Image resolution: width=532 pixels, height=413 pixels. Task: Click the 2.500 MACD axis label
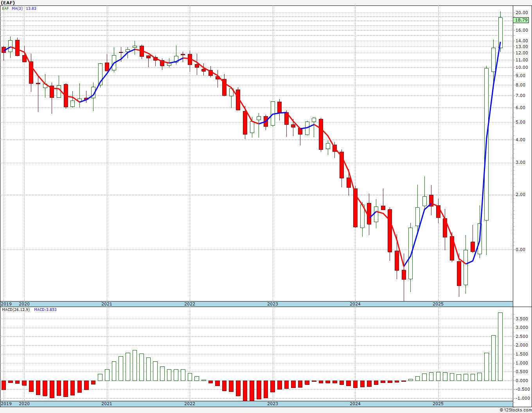point(523,337)
